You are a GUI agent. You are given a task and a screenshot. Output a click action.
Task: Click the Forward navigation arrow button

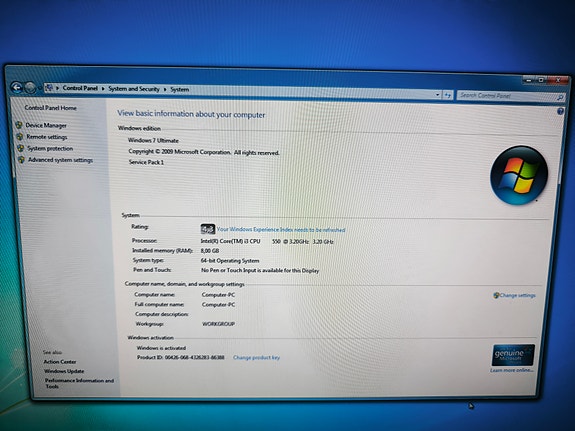point(30,88)
